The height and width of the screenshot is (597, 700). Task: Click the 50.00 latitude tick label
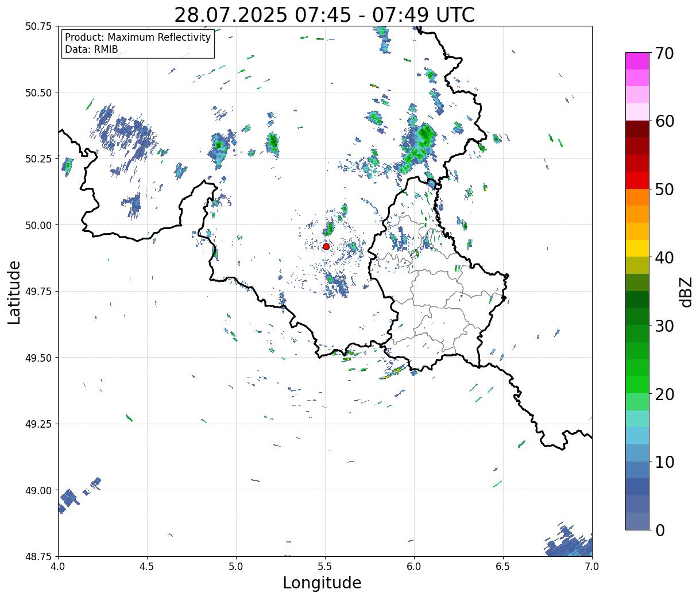coord(38,225)
